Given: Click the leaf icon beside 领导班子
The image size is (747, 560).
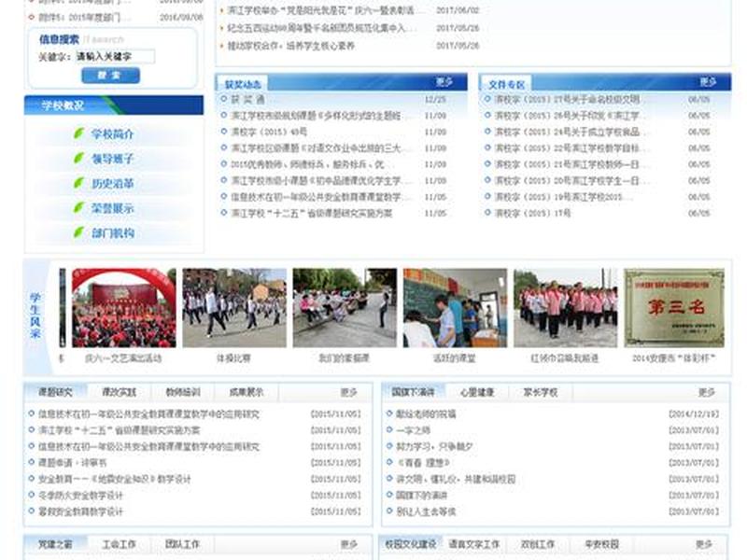Looking at the screenshot, I should pos(79,159).
